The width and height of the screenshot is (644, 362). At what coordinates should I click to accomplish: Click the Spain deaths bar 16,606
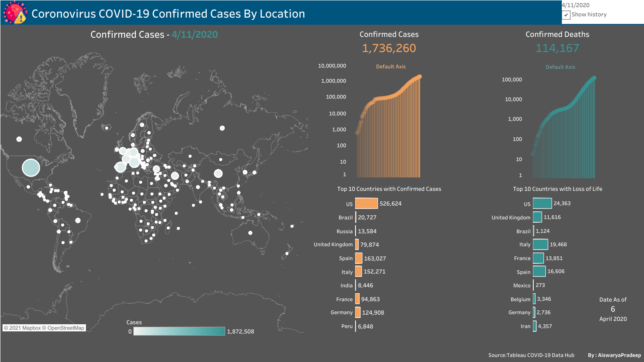point(540,271)
